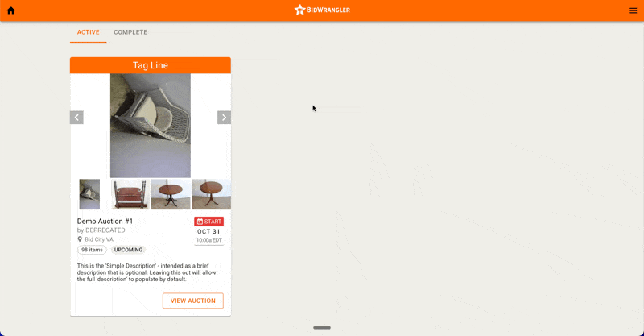Advance to the next carousel image

224,118
